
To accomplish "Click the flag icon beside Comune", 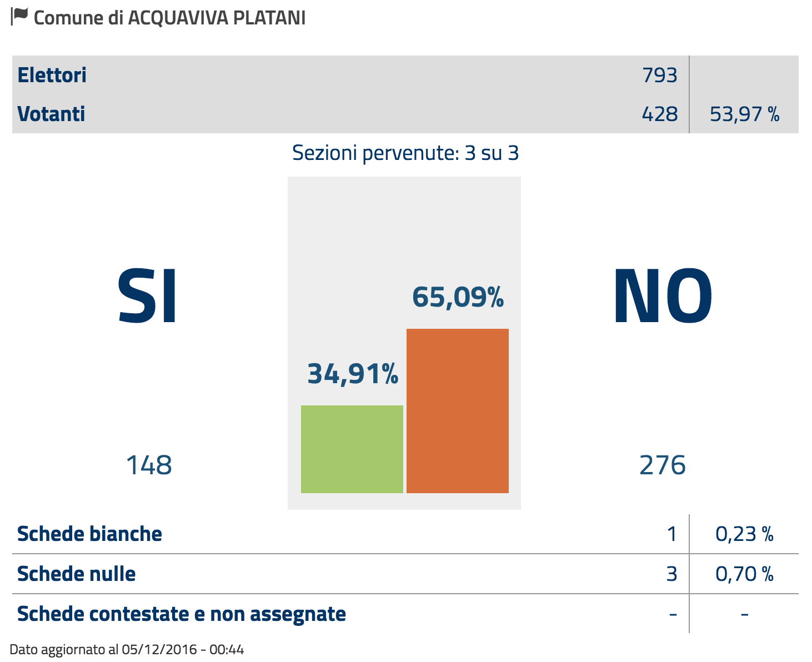I will (19, 17).
